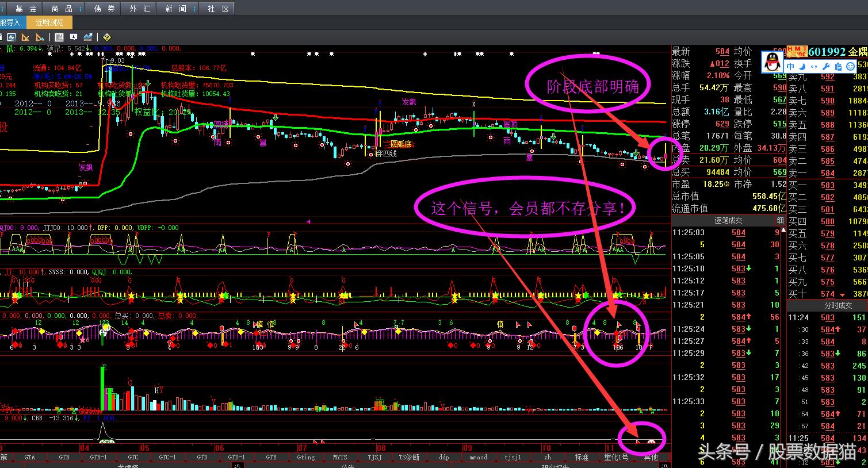
Task: Switch to the 近期浏览 tab
Action: click(x=49, y=23)
